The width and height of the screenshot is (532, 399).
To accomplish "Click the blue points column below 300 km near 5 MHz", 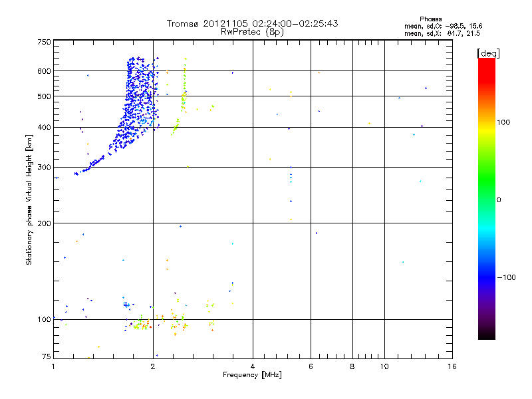I will (291, 185).
